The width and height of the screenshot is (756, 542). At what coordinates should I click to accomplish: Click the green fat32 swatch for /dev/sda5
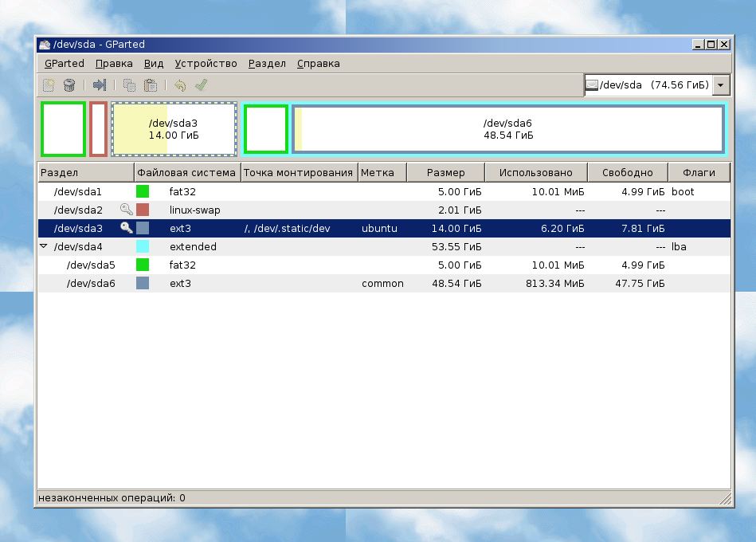pyautogui.click(x=143, y=265)
